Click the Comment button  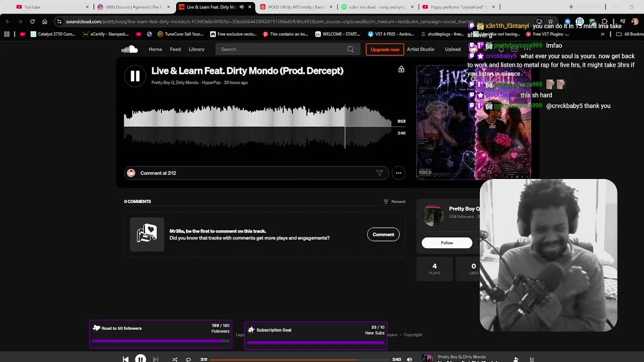point(383,234)
